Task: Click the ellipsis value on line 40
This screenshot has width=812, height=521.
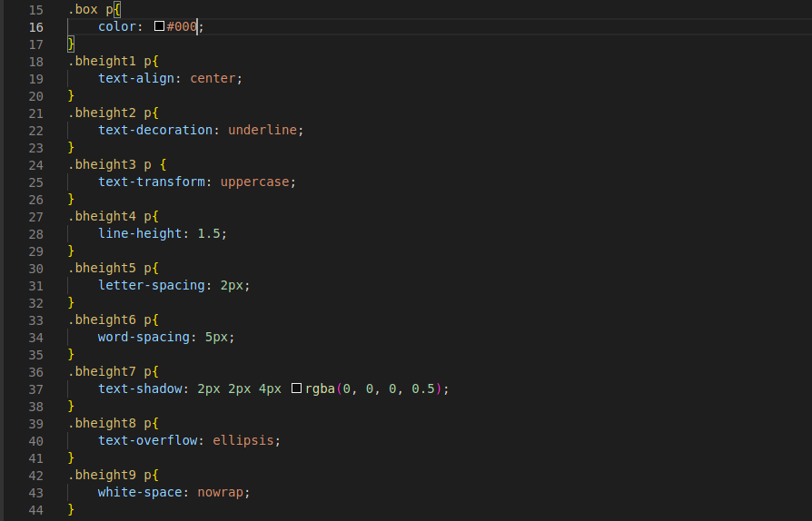Action: [x=243, y=440]
